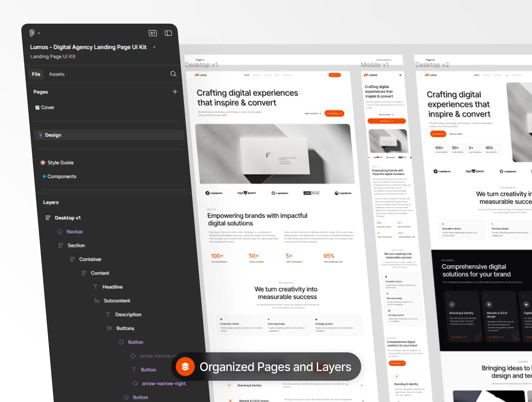Click Mobile v1 hero image thumbnail
The height and width of the screenshot is (402, 532).
click(x=388, y=141)
